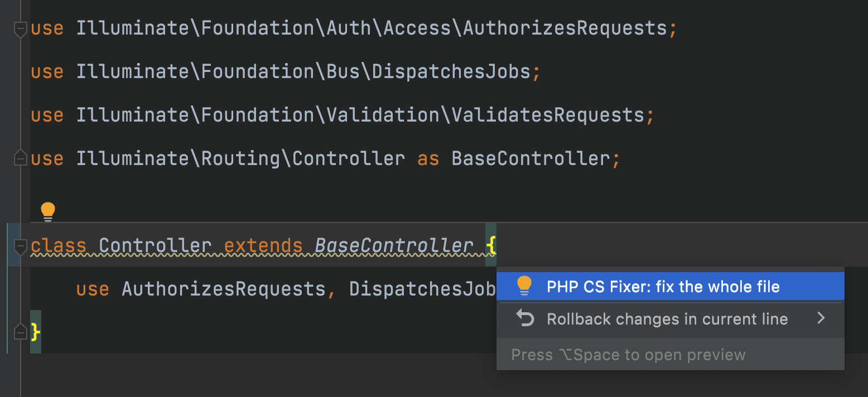
Task: Click the yellow closing brace of the class
Action: [36, 332]
